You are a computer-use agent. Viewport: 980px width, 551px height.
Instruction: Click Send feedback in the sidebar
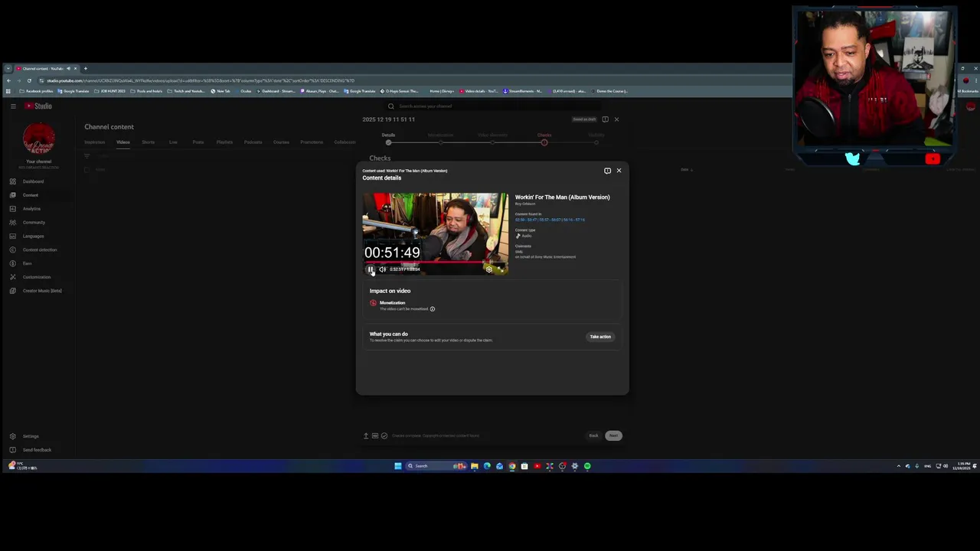[x=38, y=450]
